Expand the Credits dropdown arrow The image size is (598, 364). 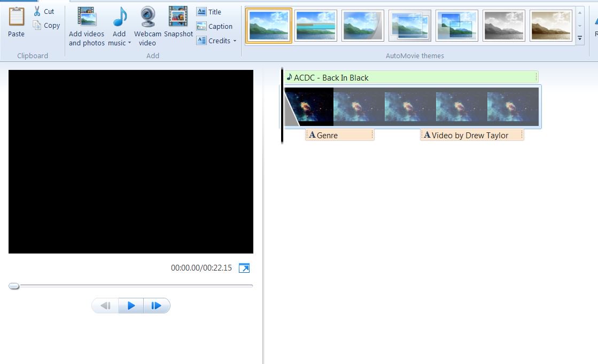(x=235, y=41)
